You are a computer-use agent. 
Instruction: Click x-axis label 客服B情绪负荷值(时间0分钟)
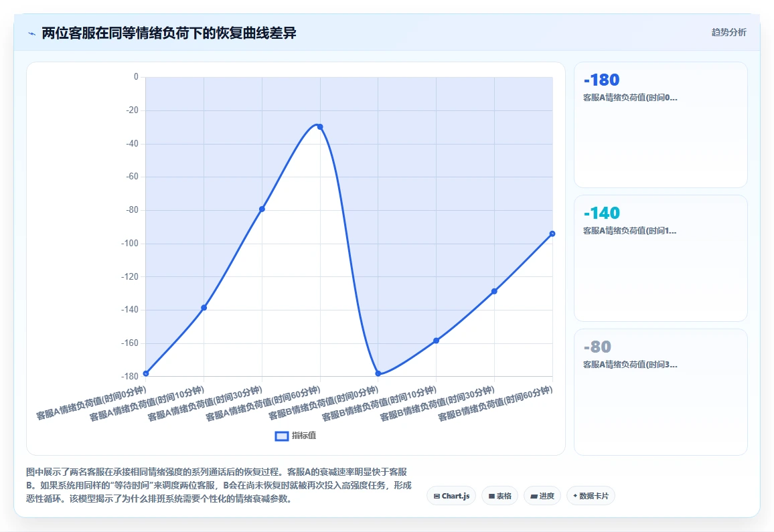point(323,404)
